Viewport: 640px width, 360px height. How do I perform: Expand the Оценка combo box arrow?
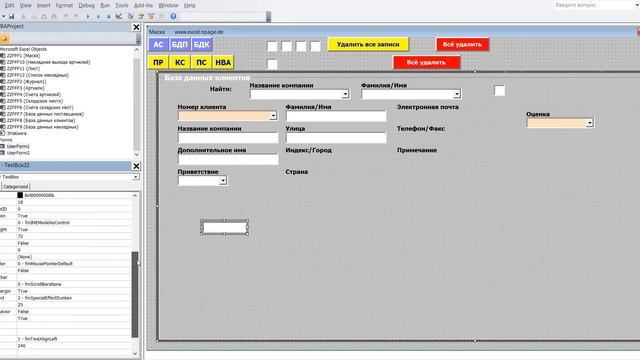(589, 123)
